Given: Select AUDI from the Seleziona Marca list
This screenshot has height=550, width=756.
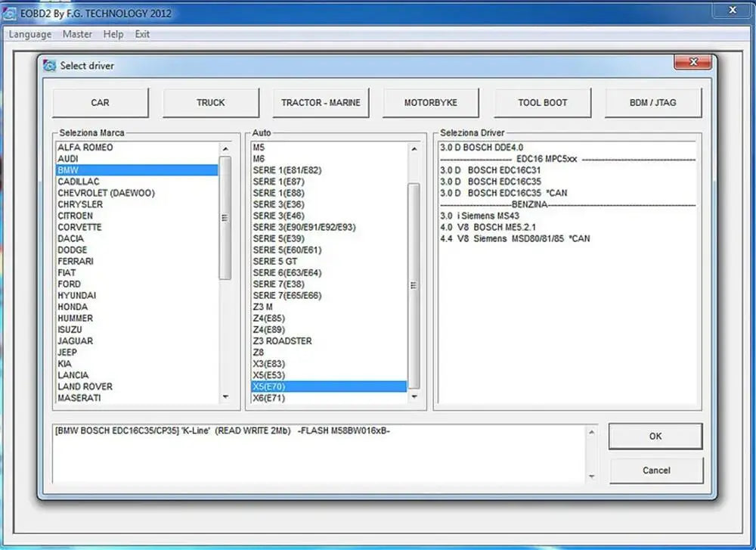Looking at the screenshot, I should tap(70, 158).
